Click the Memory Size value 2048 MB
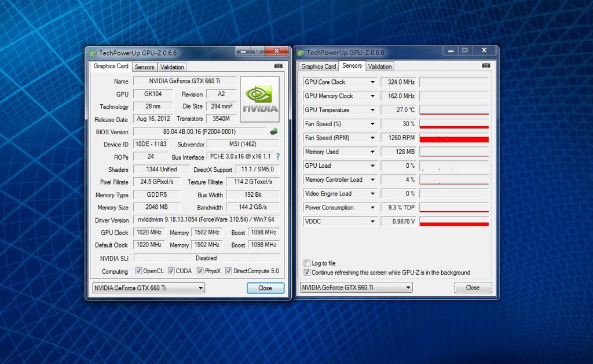 (x=156, y=207)
